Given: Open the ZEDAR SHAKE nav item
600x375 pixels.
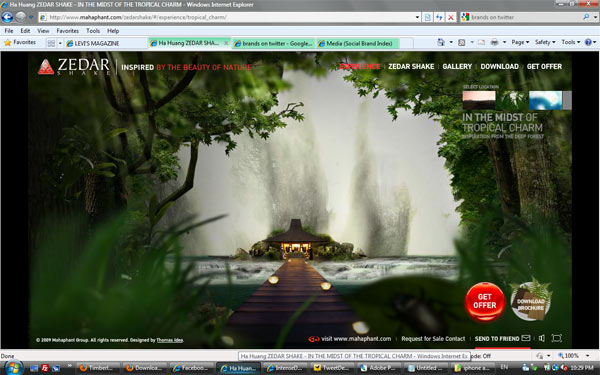Looking at the screenshot, I should pos(411,67).
